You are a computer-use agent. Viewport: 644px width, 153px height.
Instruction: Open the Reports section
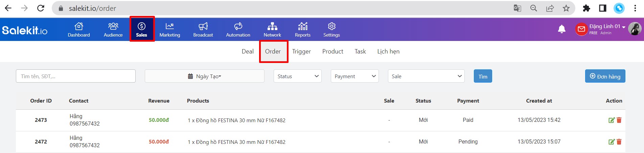[x=303, y=30]
